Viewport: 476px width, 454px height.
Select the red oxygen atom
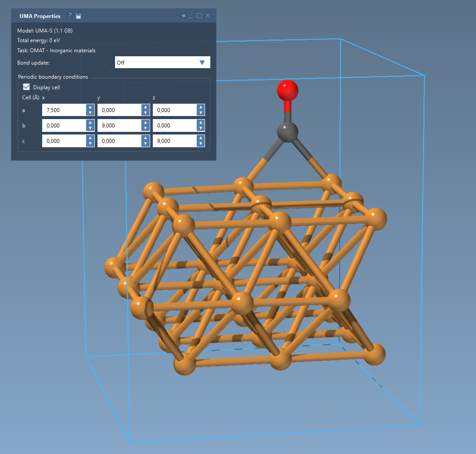(288, 90)
